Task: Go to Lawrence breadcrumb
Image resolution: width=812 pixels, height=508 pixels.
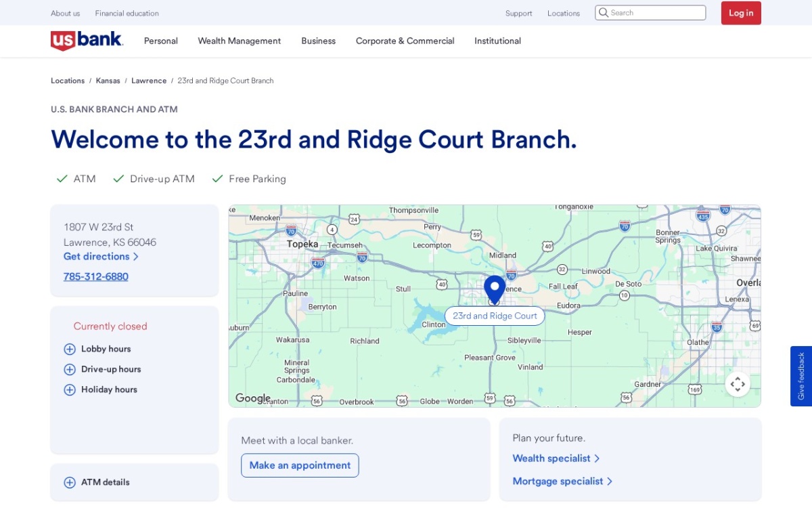Action: click(x=149, y=81)
